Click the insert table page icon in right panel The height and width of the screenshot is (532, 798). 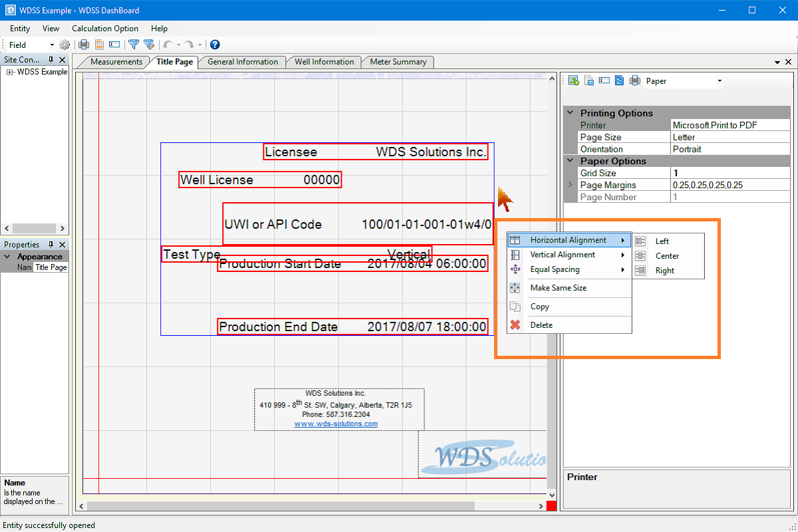point(589,80)
